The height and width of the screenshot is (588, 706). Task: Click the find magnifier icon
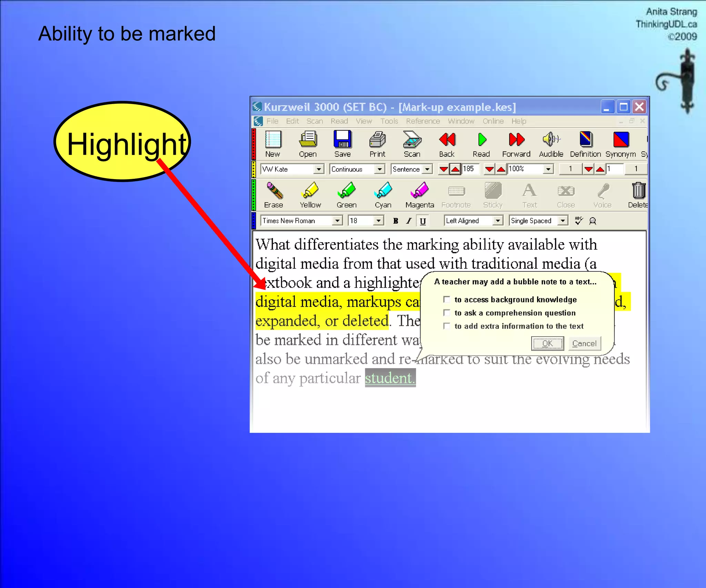(x=593, y=221)
